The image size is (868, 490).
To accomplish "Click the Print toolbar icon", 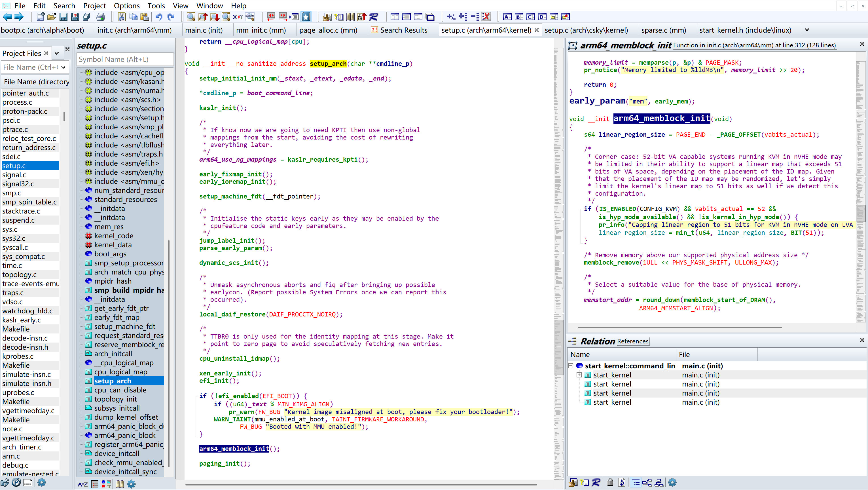I will [100, 16].
